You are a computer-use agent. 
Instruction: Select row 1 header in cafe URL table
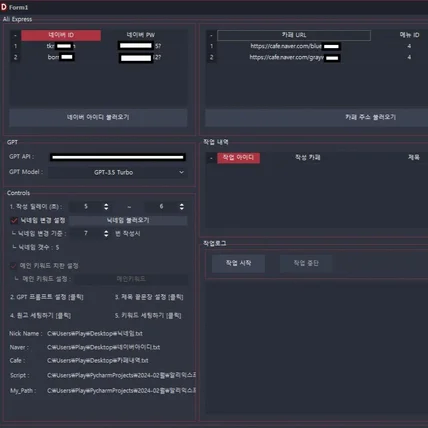coord(211,46)
